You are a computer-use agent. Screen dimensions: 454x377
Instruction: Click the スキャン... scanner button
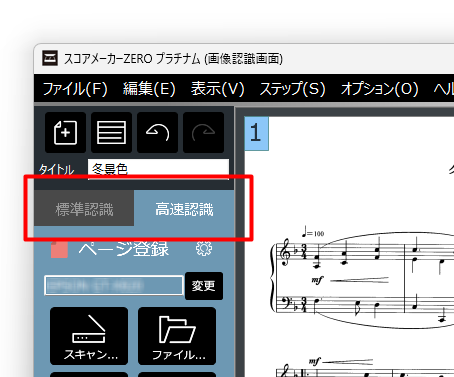click(89, 336)
